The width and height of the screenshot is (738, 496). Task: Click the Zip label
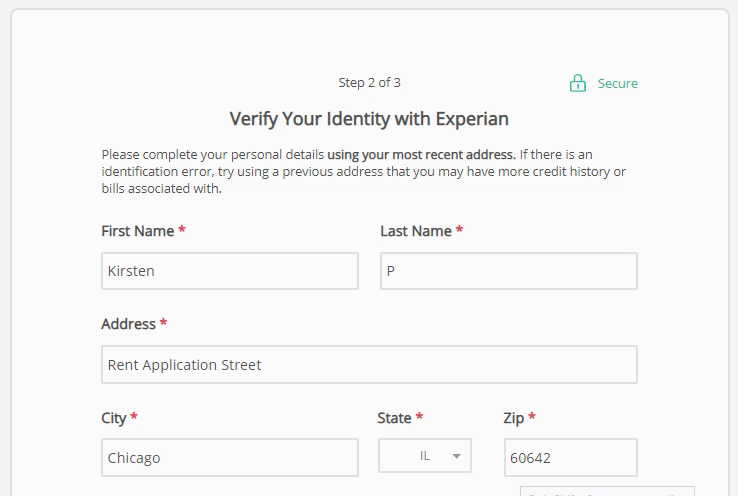(513, 418)
